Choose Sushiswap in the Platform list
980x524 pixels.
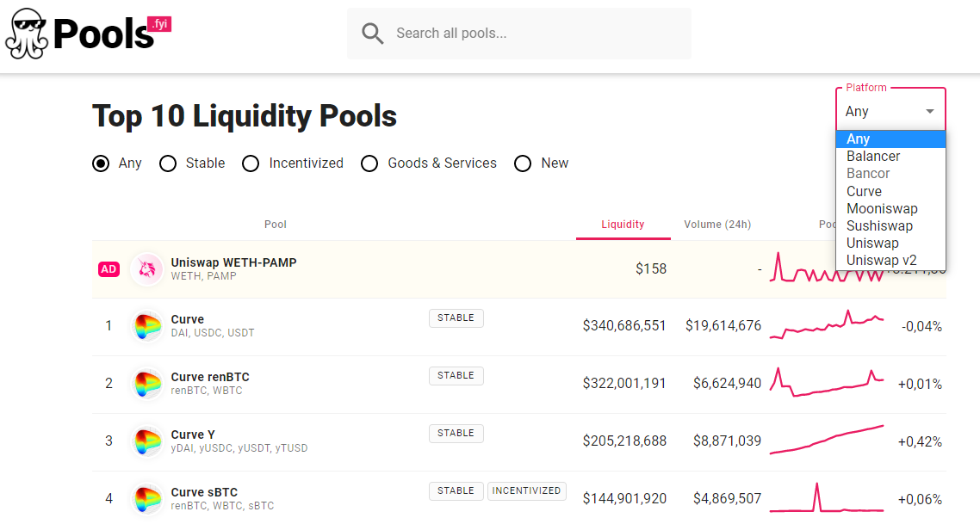click(x=890, y=226)
